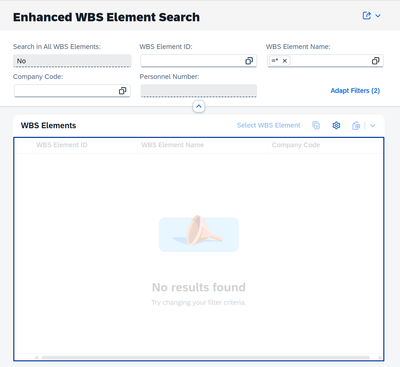This screenshot has width=400, height=367.
Task: Expand the export options dropdown arrow
Action: (373, 126)
